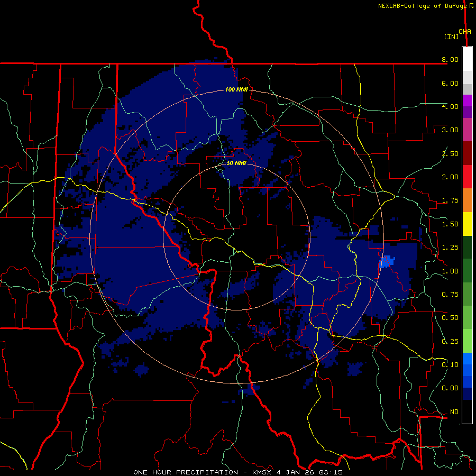Image resolution: width=476 pixels, height=476 pixels.
Task: Select the orange swatch beside 1.75
Action: [x=467, y=200]
